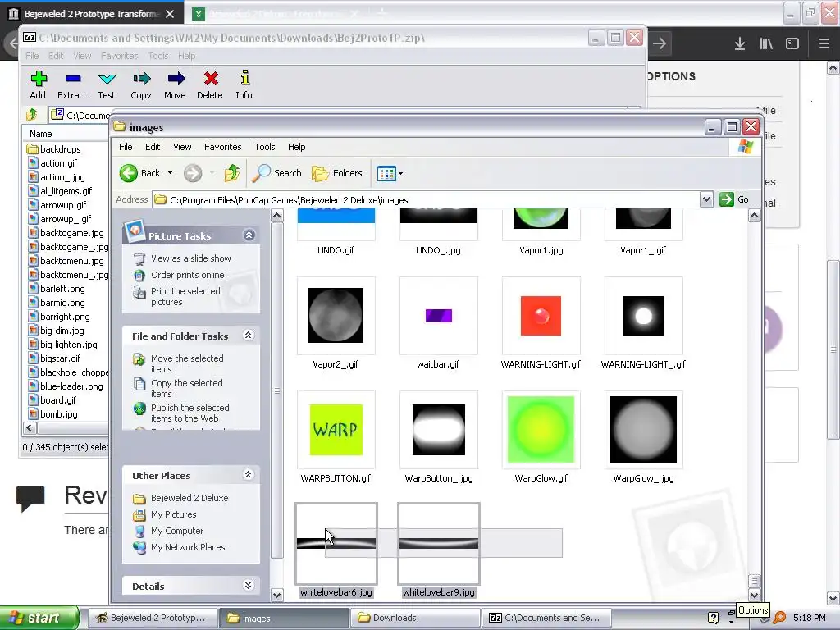Expand Details panel
Viewport: 840px width, 630px height.
248,585
